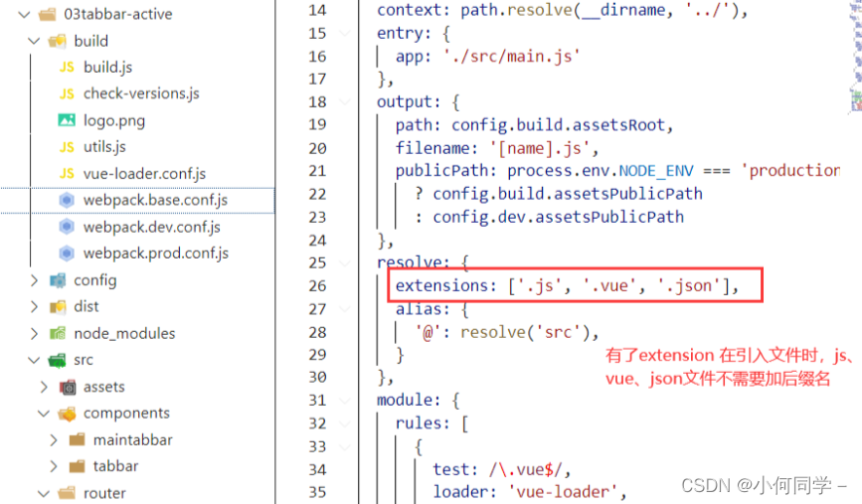Select the node_modules folder label
The height and width of the screenshot is (504, 862).
click(124, 333)
